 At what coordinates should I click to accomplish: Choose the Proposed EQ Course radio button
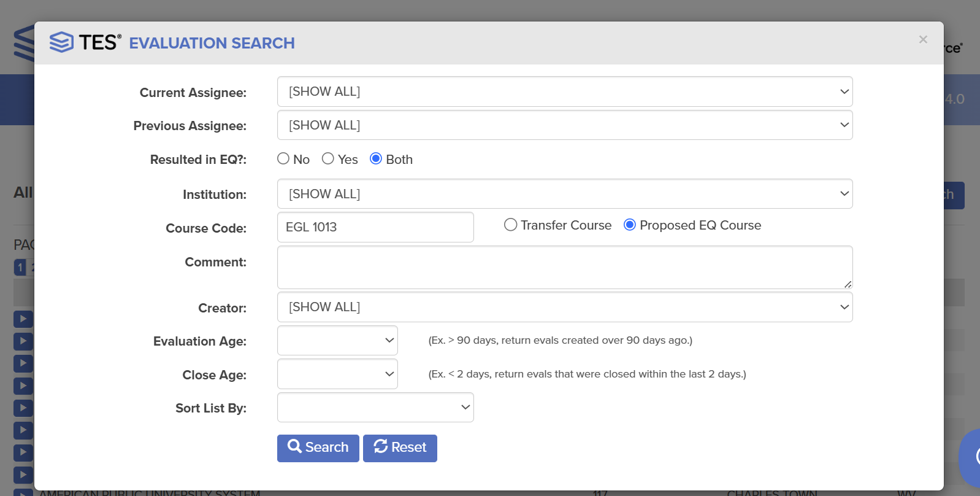click(x=630, y=225)
